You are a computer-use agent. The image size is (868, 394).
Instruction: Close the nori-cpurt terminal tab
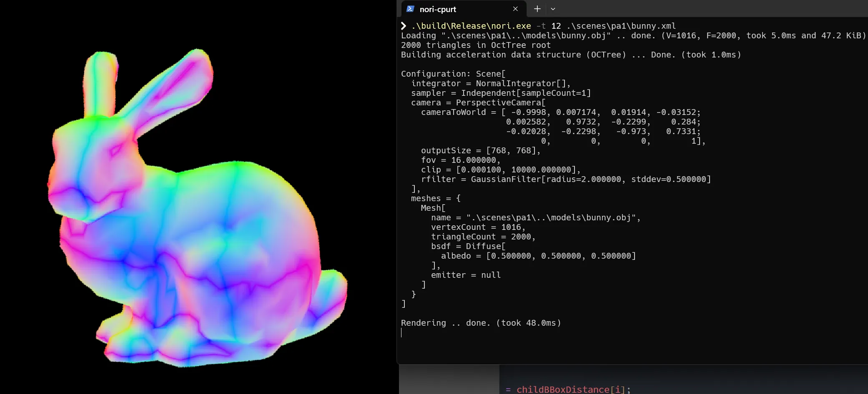point(515,9)
